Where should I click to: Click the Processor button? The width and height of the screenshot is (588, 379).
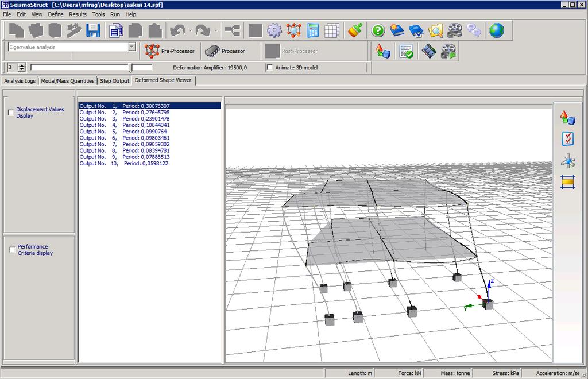tap(225, 51)
